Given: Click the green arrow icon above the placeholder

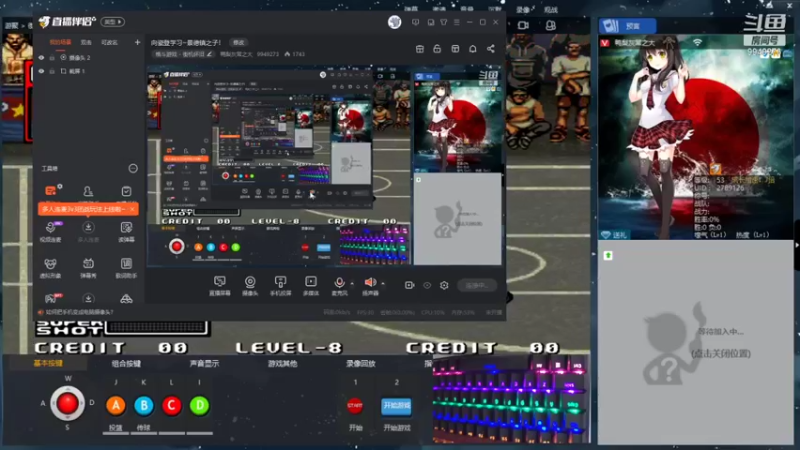Looking at the screenshot, I should pyautogui.click(x=608, y=255).
